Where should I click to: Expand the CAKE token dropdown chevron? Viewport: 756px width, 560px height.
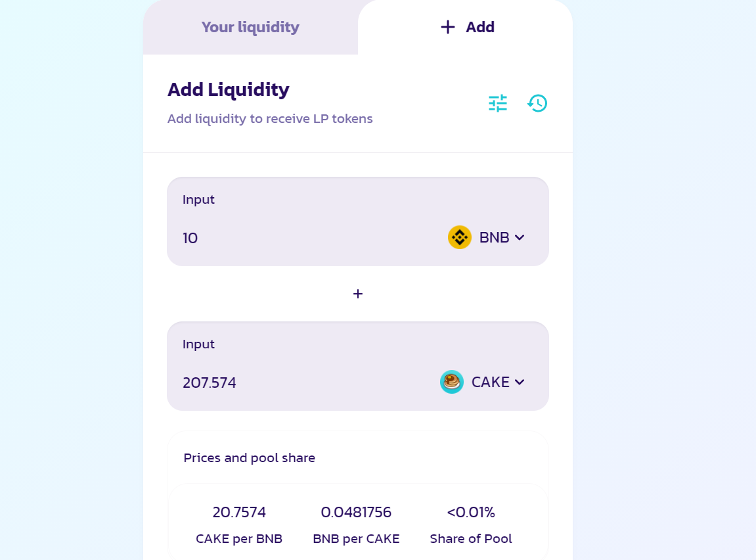pyautogui.click(x=520, y=382)
